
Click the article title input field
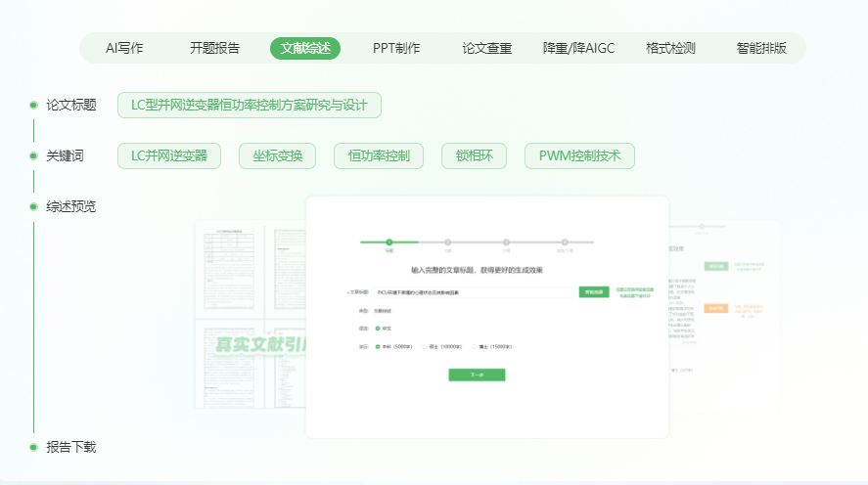[473, 291]
